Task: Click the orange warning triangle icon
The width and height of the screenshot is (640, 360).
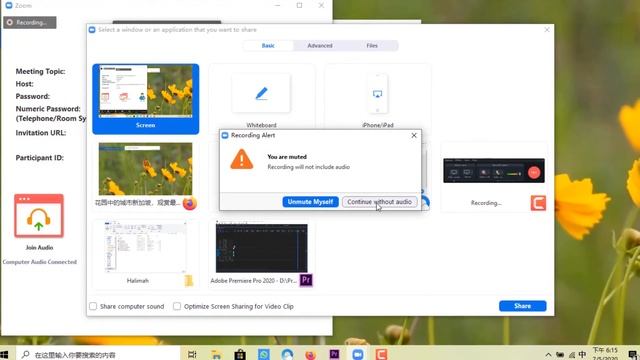Action: click(242, 160)
